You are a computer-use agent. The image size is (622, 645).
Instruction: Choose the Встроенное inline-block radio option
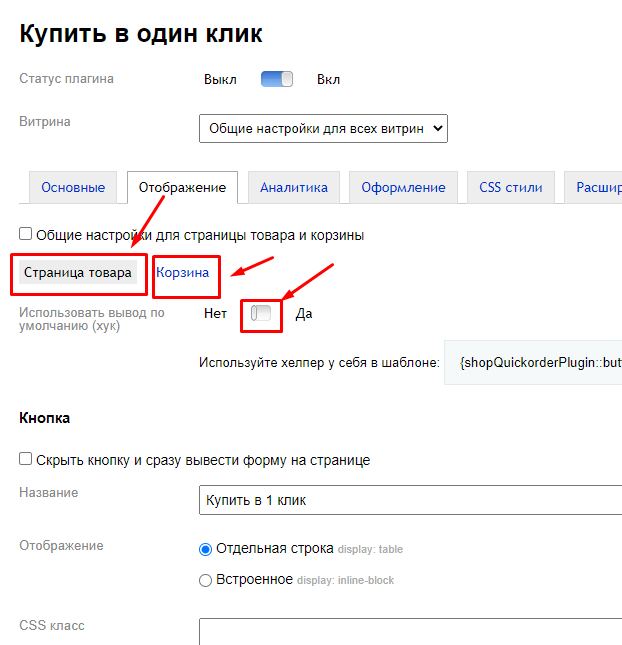[206, 580]
